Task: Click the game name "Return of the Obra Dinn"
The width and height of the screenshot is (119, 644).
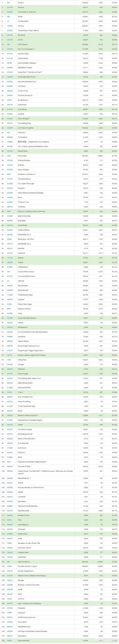Action: (x=26, y=439)
